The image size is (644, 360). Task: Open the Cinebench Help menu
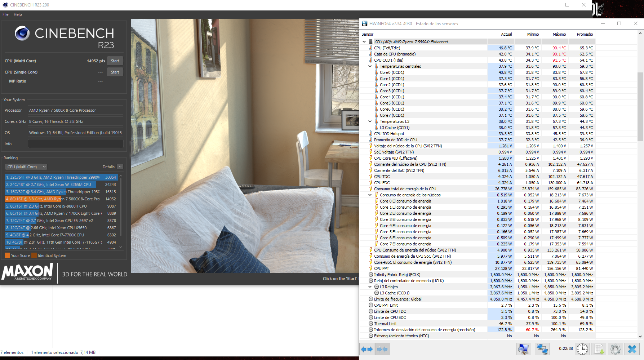click(x=18, y=14)
